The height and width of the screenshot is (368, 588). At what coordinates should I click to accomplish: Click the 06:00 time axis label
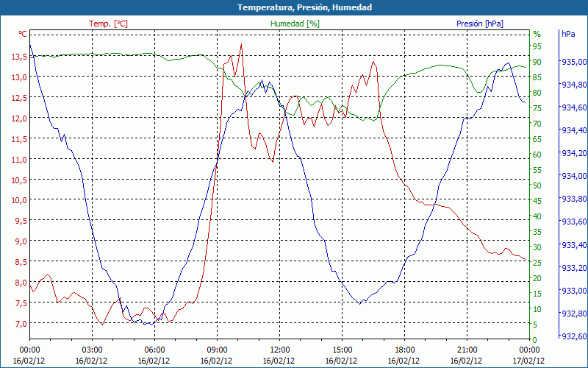pyautogui.click(x=154, y=350)
